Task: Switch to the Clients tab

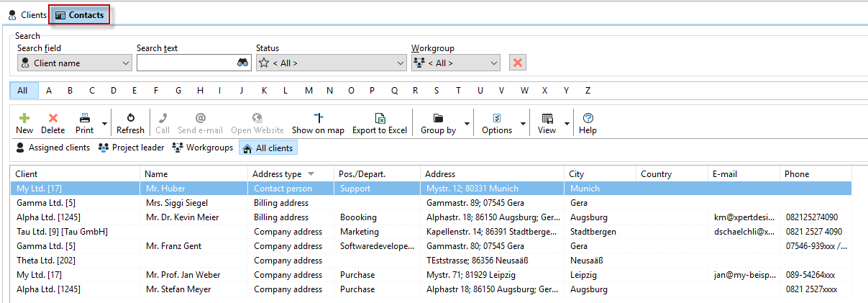Action: tap(27, 15)
